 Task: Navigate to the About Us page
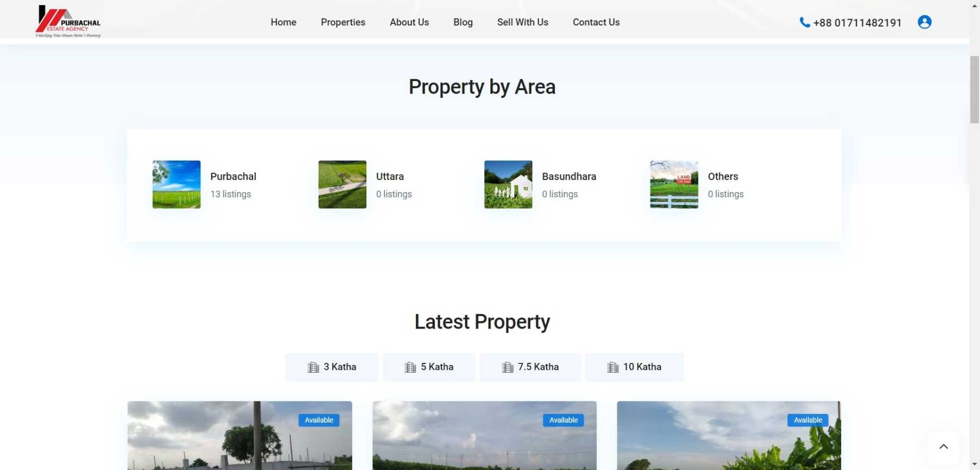pyautogui.click(x=409, y=22)
